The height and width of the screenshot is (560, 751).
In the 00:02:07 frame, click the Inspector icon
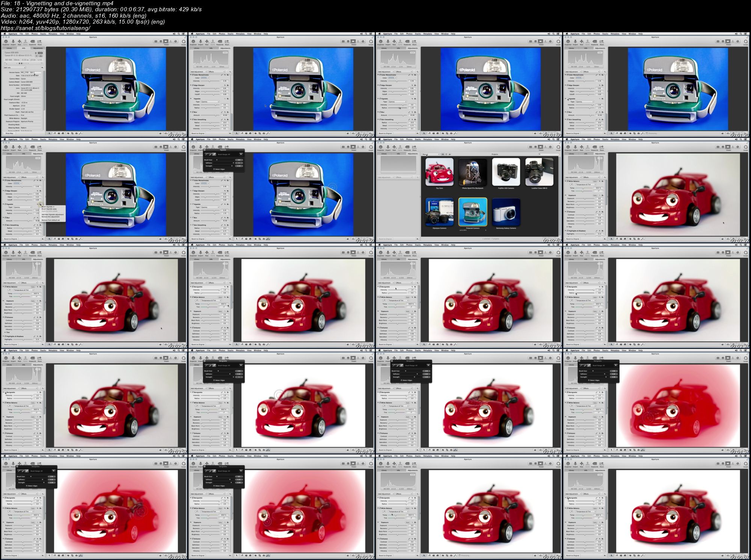[381, 147]
